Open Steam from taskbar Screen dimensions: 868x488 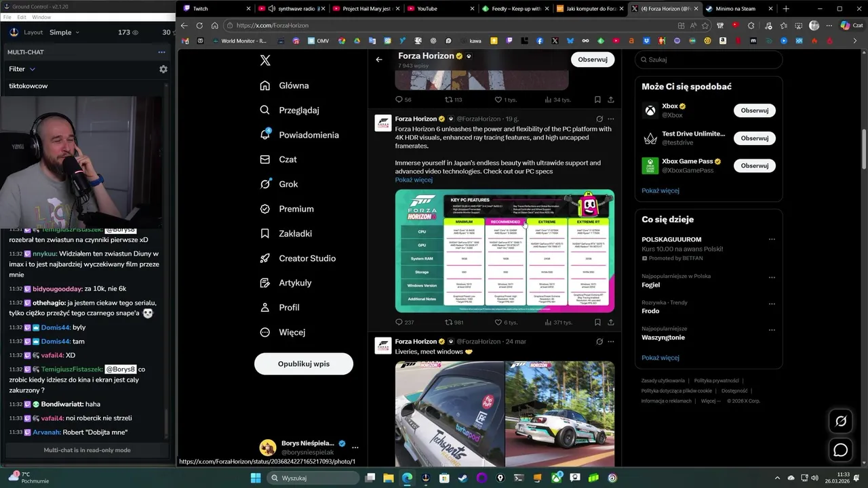462,478
